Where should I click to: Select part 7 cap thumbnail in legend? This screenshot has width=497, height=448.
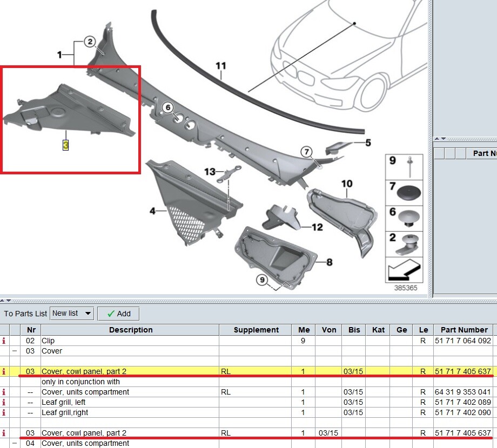pos(404,193)
